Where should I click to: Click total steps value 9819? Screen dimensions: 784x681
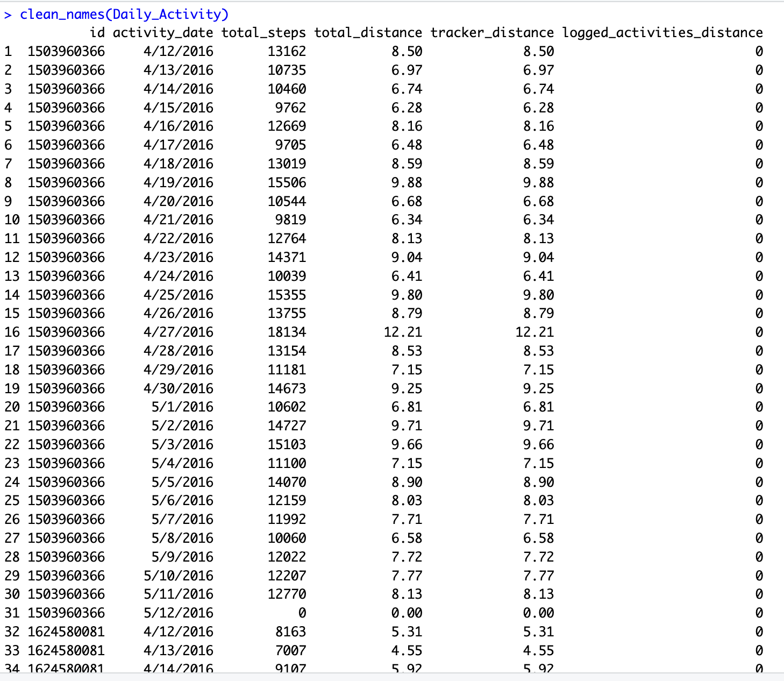tap(291, 220)
